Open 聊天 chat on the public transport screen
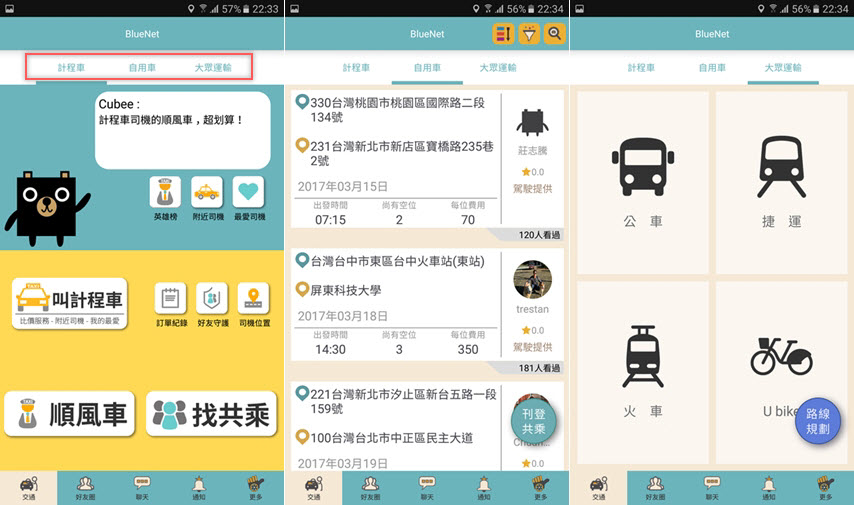This screenshot has height=505, width=854. (x=712, y=488)
